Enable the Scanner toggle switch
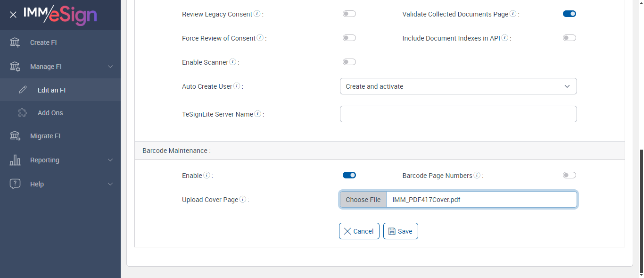644x278 pixels. tap(349, 62)
